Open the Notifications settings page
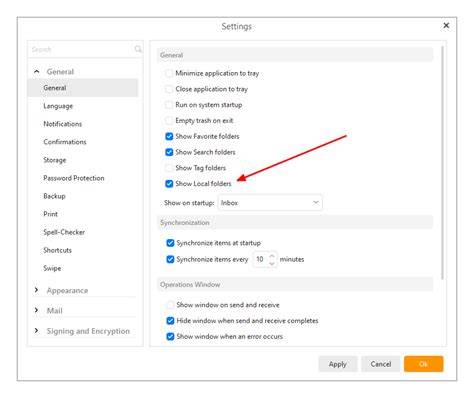This screenshot has height=398, width=474. click(62, 124)
